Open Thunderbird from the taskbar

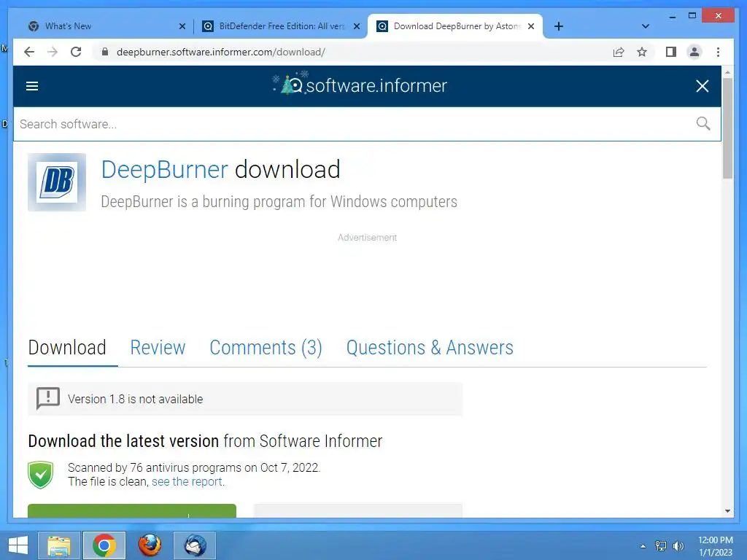(x=195, y=545)
